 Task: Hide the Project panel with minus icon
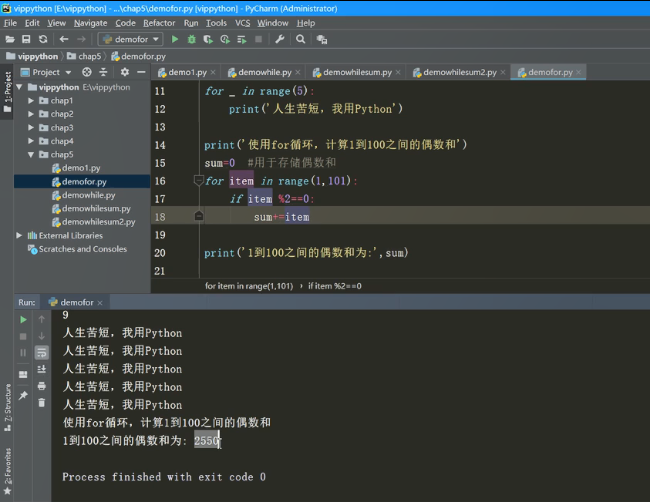click(141, 72)
